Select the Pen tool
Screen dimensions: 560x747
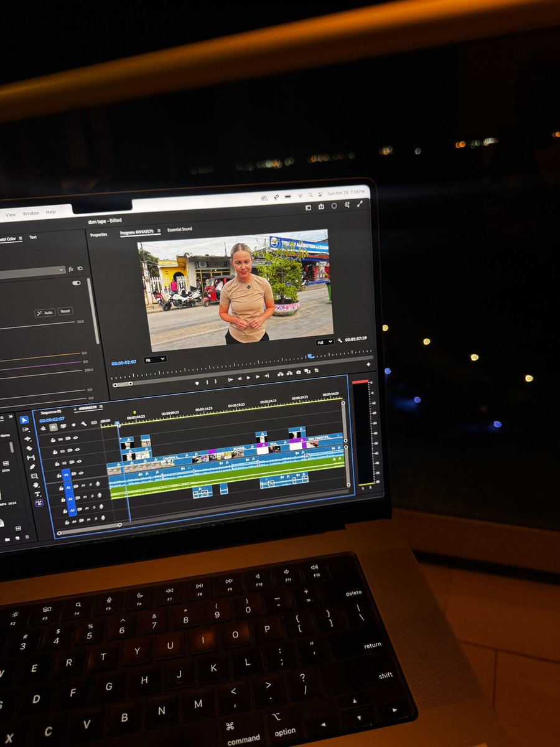click(32, 467)
